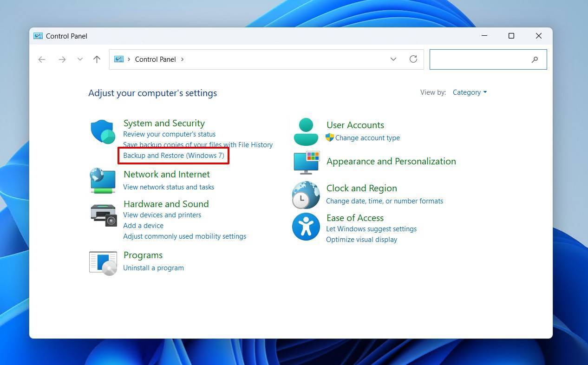The height and width of the screenshot is (365, 588).
Task: Open View devices and printers
Action: [x=162, y=215]
